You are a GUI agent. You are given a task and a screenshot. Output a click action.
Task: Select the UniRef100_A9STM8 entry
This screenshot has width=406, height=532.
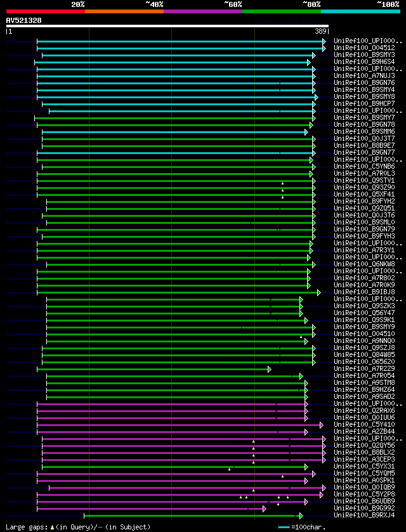364,383
